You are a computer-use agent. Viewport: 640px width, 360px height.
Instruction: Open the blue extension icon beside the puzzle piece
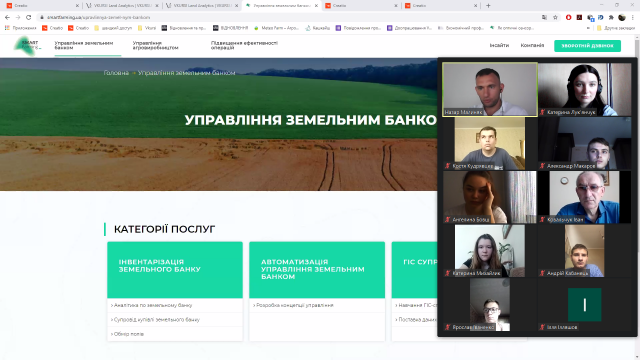point(600,18)
